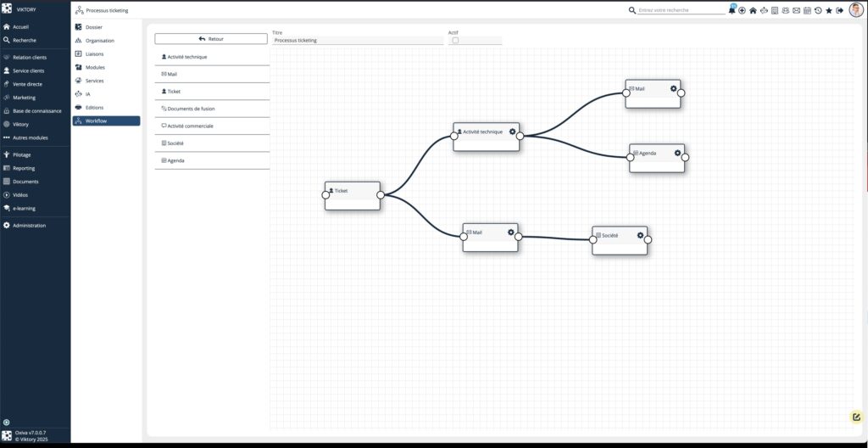
Task: Open favorites with the star icon
Action: click(829, 10)
